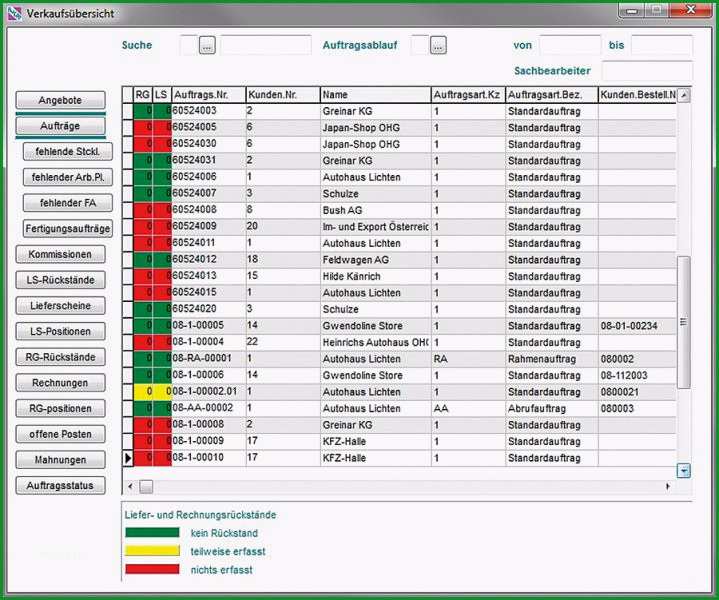719x600 pixels.
Task: Open the Angebote view
Action: [x=61, y=100]
